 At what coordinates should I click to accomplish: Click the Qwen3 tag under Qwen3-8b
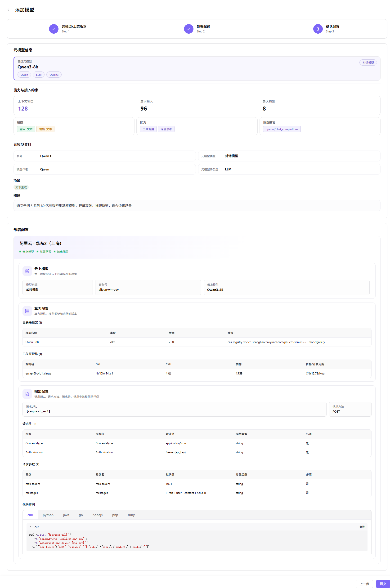click(x=54, y=75)
